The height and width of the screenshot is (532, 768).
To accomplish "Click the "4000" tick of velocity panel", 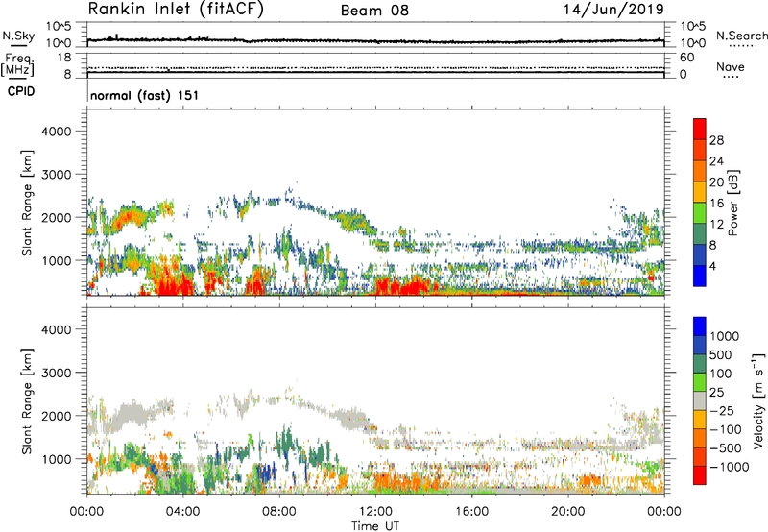I will pyautogui.click(x=56, y=329).
